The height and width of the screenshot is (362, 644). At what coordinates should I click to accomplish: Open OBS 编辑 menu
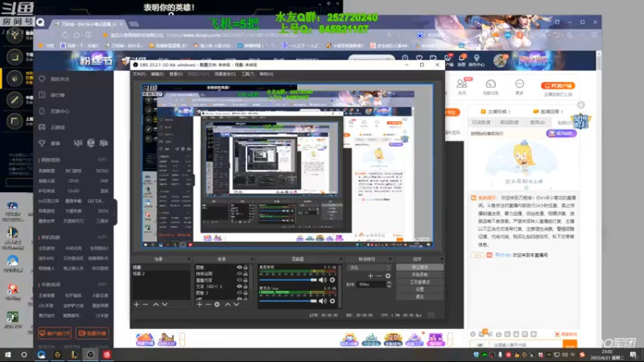click(x=157, y=74)
